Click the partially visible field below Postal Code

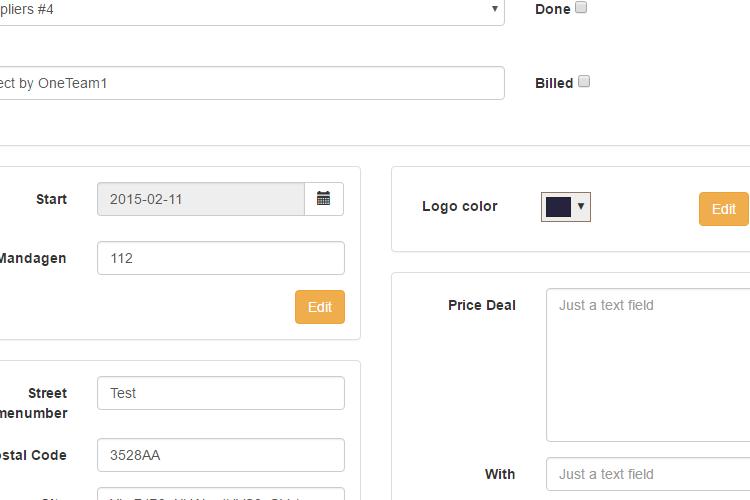point(221,494)
